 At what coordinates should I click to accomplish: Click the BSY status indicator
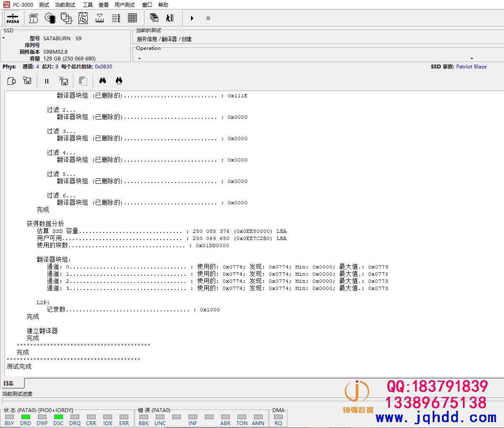(x=10, y=417)
